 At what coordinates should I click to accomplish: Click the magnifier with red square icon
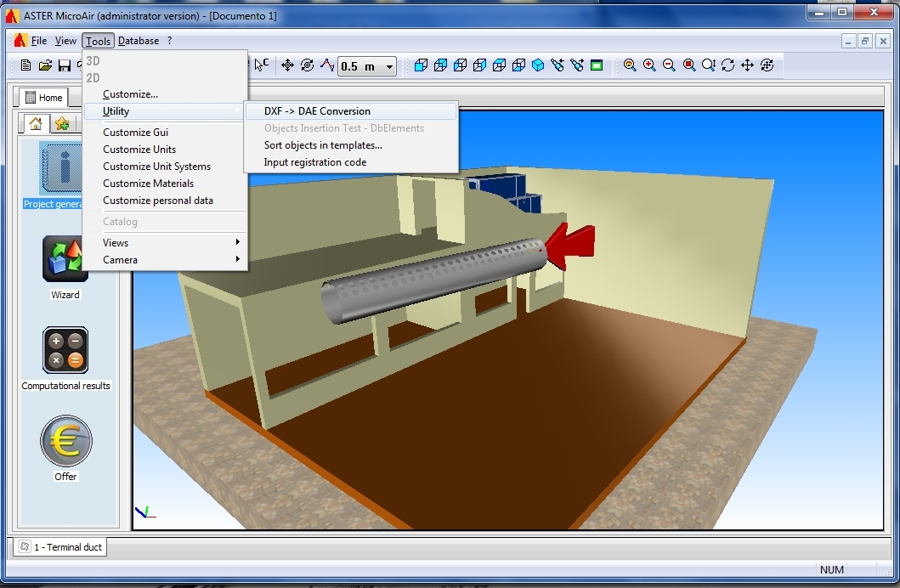[688, 65]
